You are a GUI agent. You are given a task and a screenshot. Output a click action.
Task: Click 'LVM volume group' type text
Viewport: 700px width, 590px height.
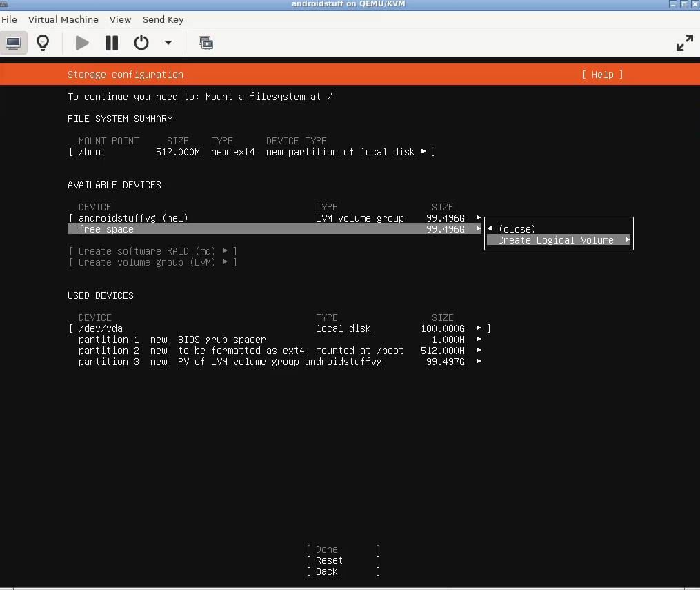(360, 218)
